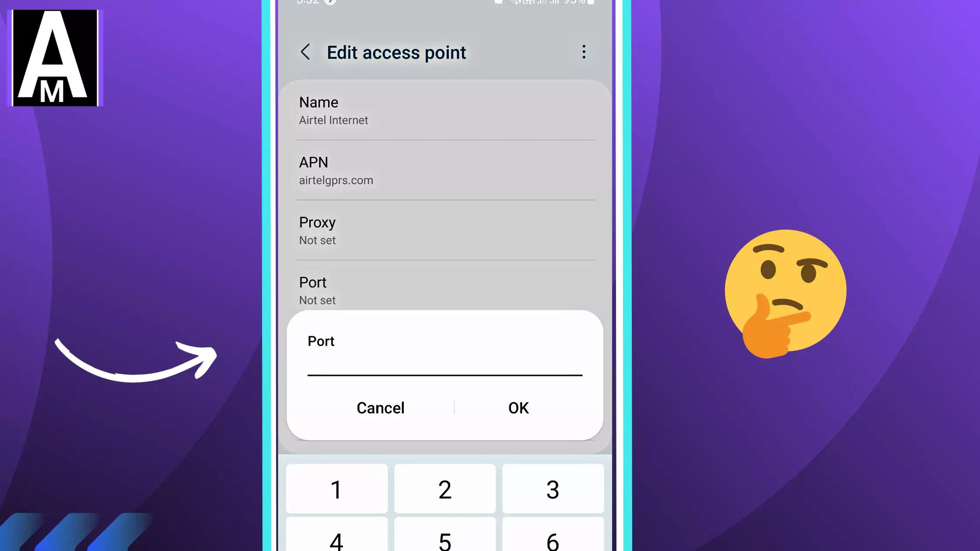
Task: Click the Cancel button
Action: (x=380, y=408)
